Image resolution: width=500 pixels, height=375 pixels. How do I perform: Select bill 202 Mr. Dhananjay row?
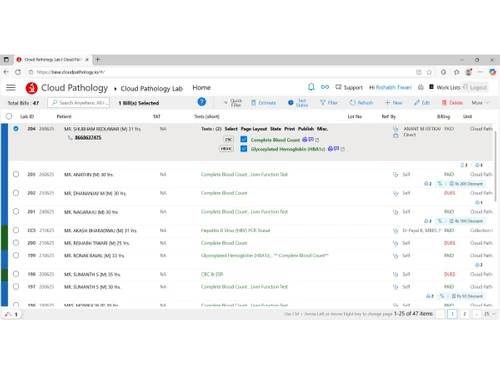click(x=16, y=193)
